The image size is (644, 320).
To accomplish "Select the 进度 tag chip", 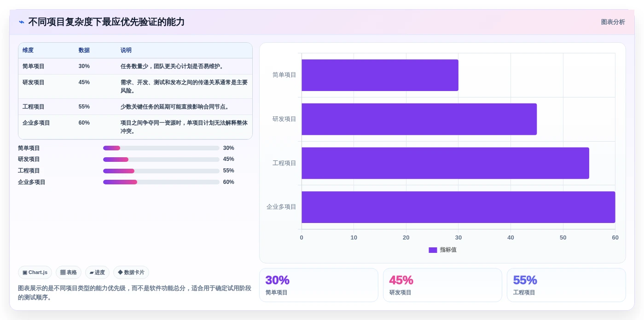I will [97, 272].
